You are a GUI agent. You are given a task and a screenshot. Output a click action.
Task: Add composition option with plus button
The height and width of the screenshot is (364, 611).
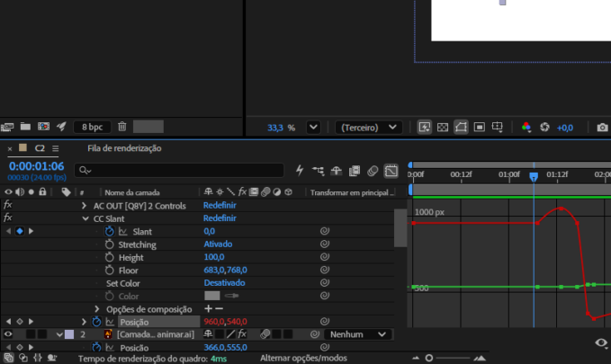(x=208, y=308)
